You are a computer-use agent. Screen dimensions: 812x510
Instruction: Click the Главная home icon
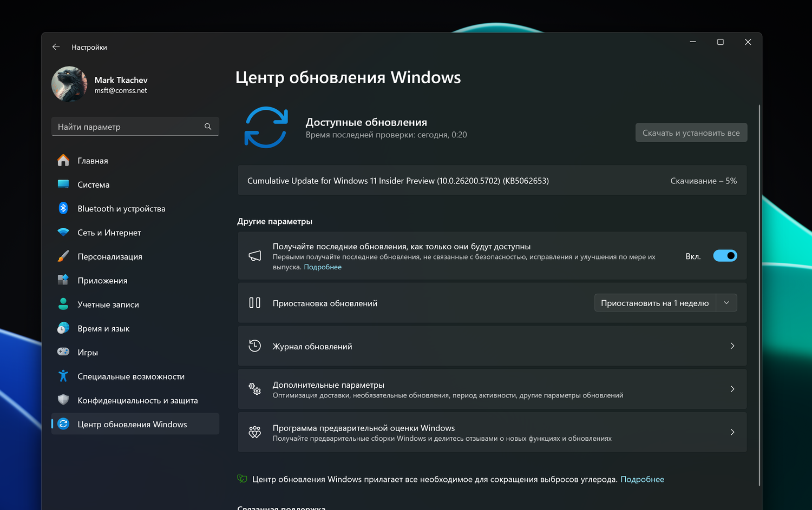click(63, 161)
